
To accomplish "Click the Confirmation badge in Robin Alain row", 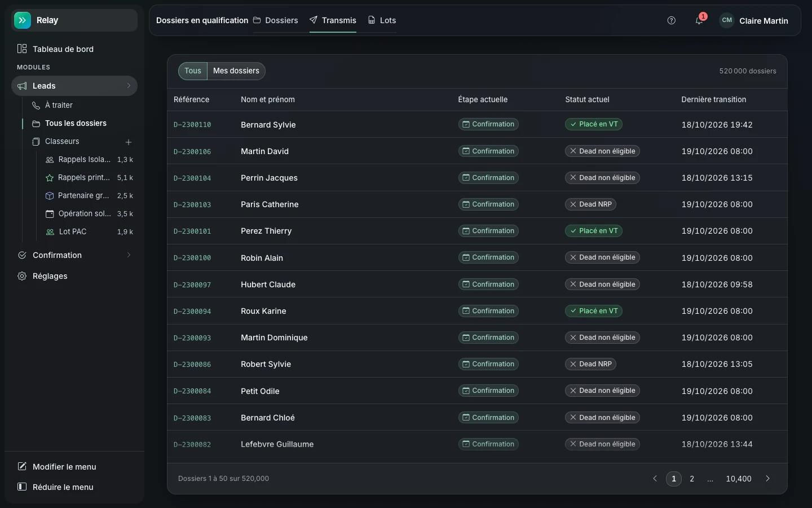I will (x=488, y=257).
